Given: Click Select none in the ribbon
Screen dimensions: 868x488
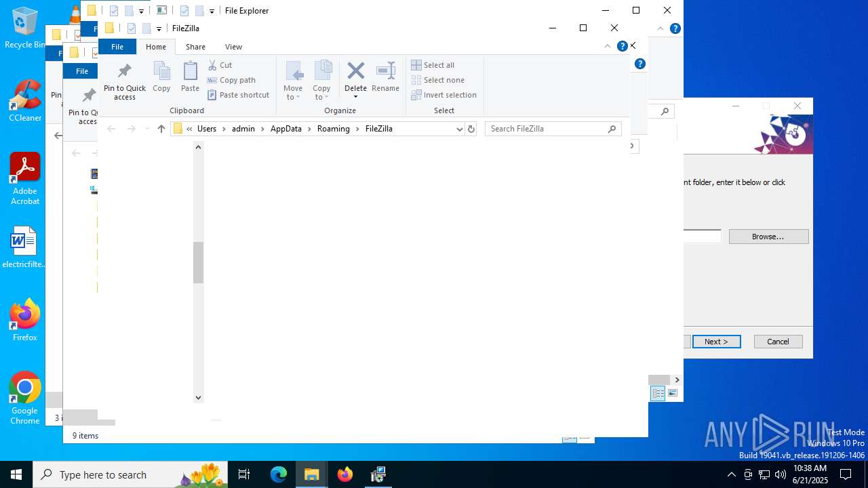Looking at the screenshot, I should click(x=437, y=80).
